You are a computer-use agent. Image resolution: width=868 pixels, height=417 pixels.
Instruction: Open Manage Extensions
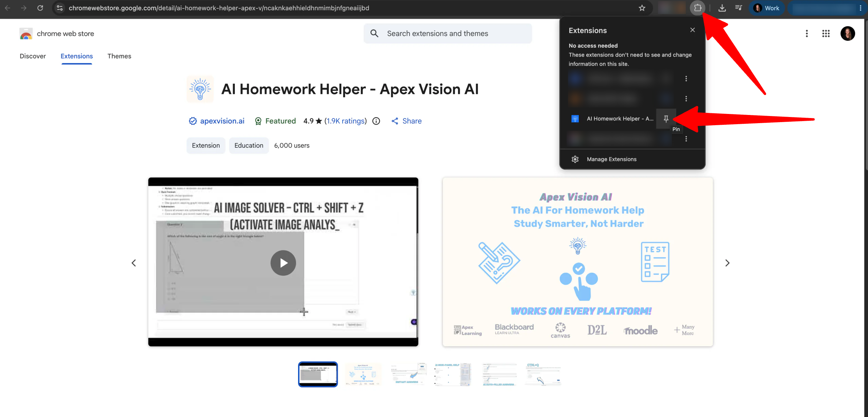pos(632,159)
